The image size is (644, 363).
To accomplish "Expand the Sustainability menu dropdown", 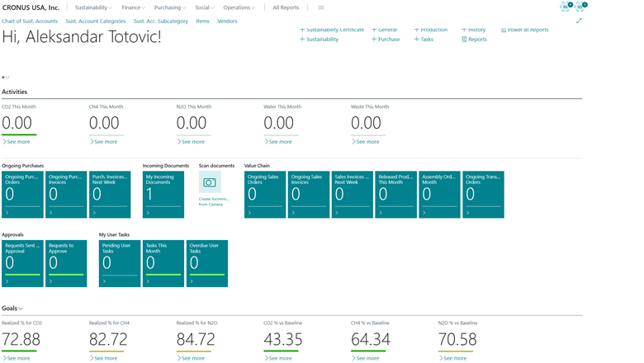I will pyautogui.click(x=93, y=7).
